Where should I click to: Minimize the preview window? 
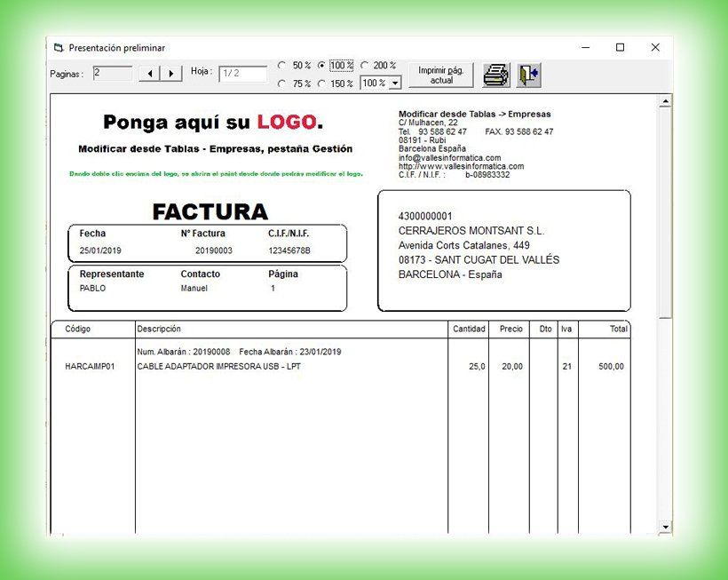click(585, 47)
